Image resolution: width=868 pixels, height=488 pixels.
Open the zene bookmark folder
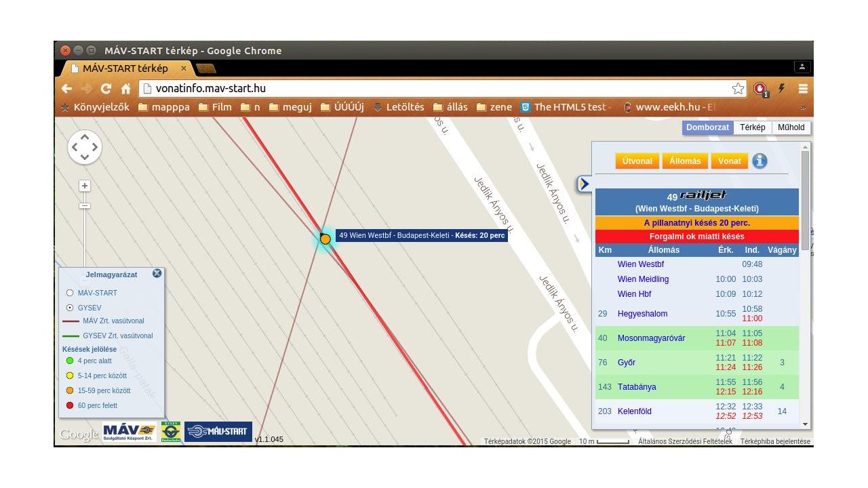(494, 107)
